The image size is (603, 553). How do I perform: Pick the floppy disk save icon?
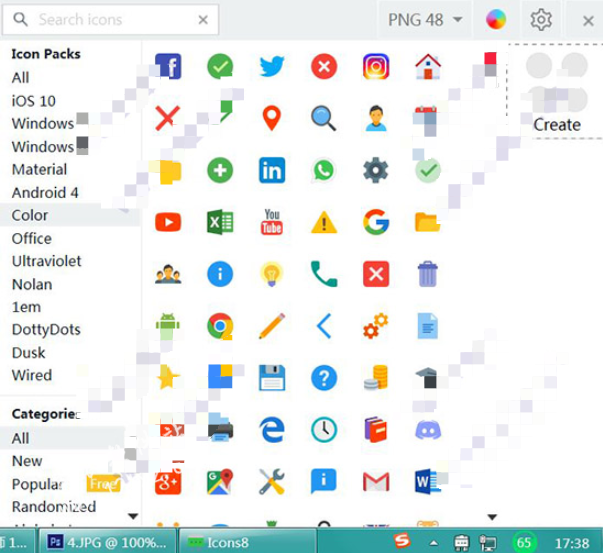[x=272, y=378]
